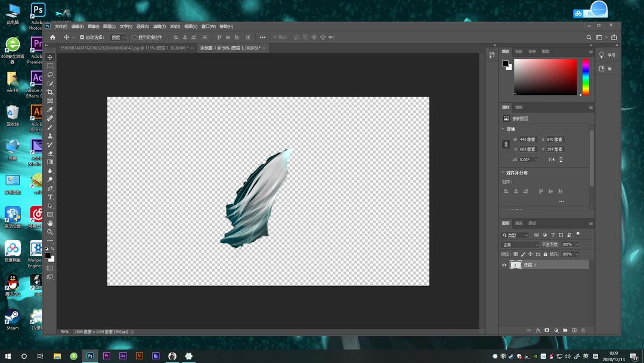644x363 pixels.
Task: Select the Pen tool
Action: coord(50,188)
